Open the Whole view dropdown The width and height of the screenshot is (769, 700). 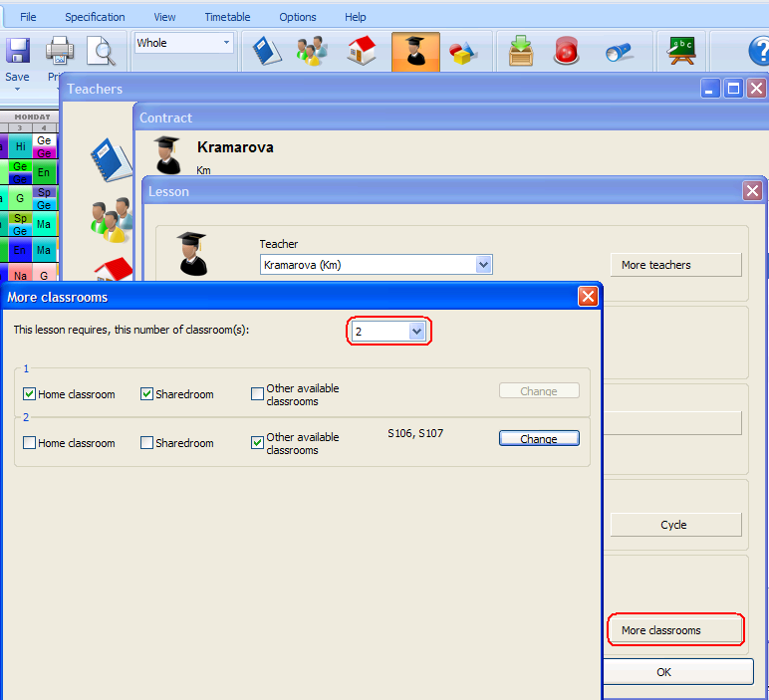pyautogui.click(x=226, y=43)
